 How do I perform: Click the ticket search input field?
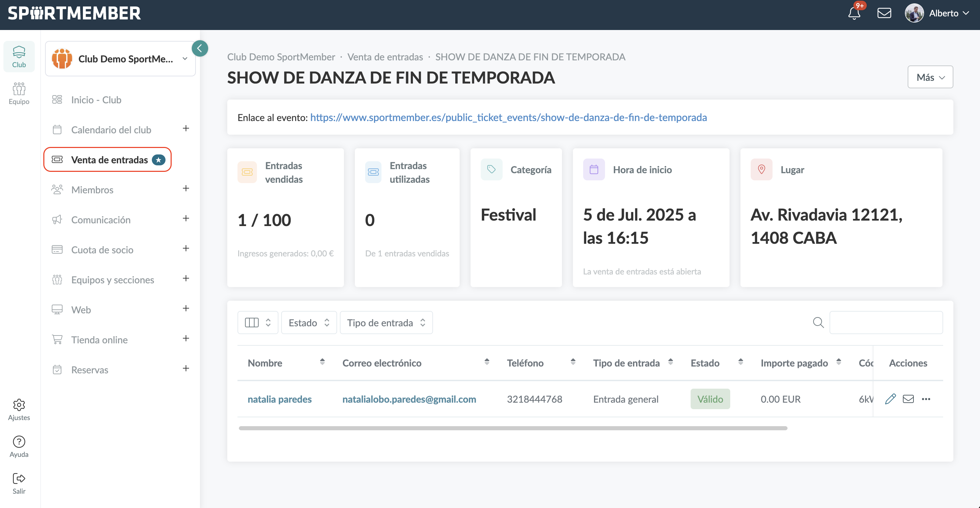pos(886,323)
